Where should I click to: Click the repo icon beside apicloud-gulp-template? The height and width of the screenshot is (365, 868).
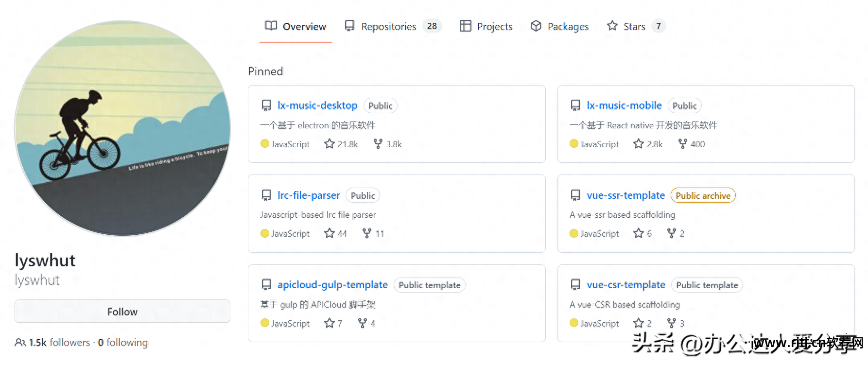point(266,285)
